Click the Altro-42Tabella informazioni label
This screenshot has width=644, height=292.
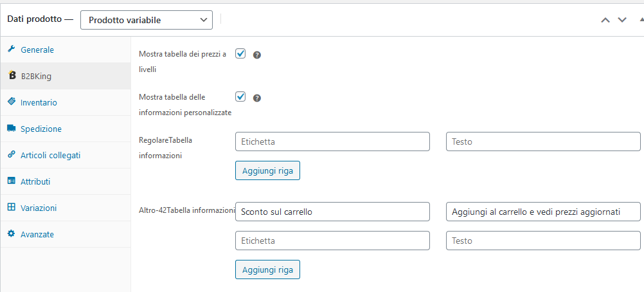pos(186,210)
